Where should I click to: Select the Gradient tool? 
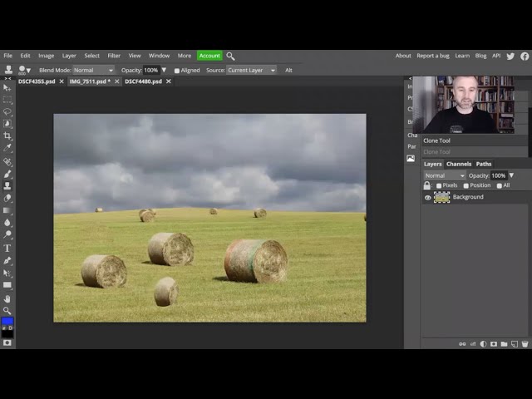(x=7, y=210)
